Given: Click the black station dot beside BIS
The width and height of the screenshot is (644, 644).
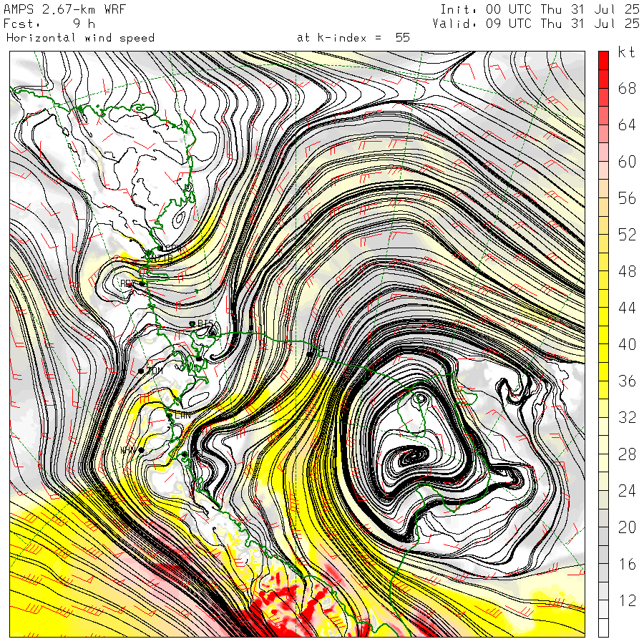Looking at the screenshot, I should [192, 323].
